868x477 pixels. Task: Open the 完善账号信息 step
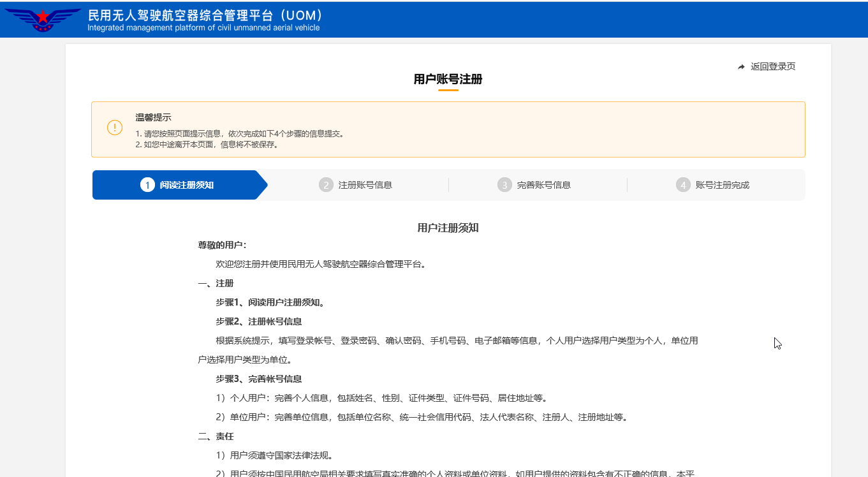click(543, 185)
